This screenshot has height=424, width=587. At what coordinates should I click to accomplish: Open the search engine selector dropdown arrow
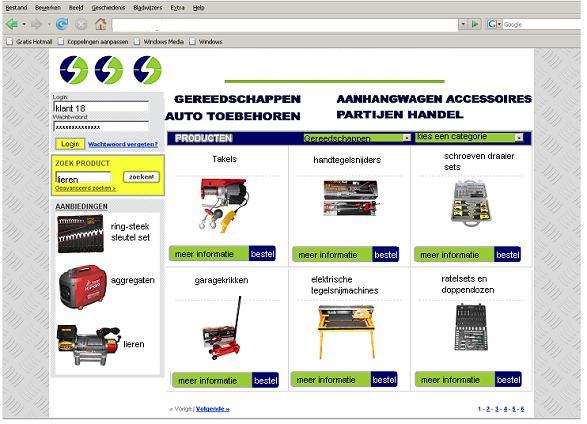click(499, 24)
